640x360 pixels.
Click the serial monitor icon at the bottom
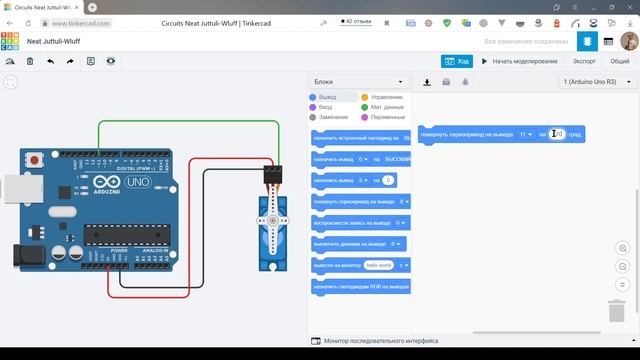(316, 341)
